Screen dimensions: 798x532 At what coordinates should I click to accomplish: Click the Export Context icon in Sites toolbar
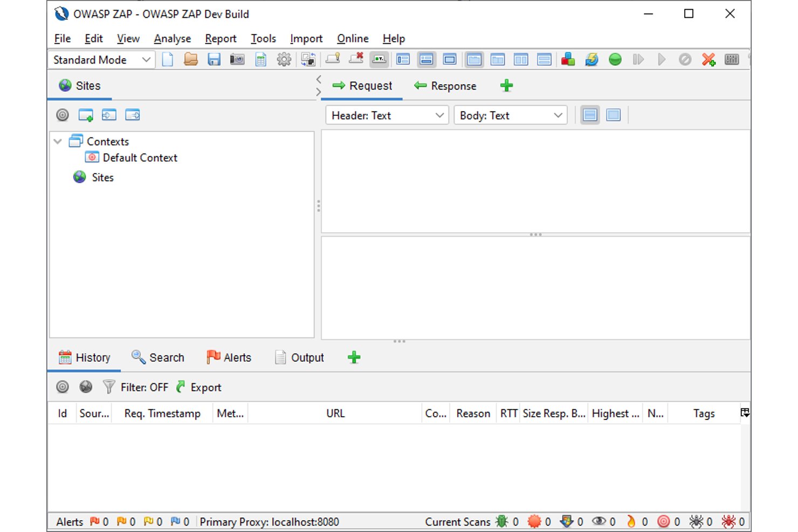pos(133,115)
